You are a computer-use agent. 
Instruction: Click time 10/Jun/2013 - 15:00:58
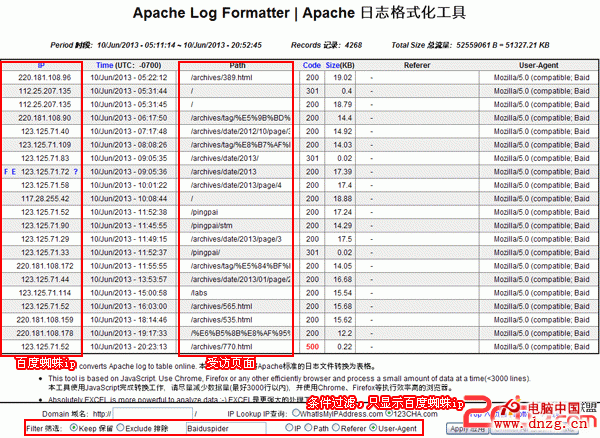tap(129, 293)
